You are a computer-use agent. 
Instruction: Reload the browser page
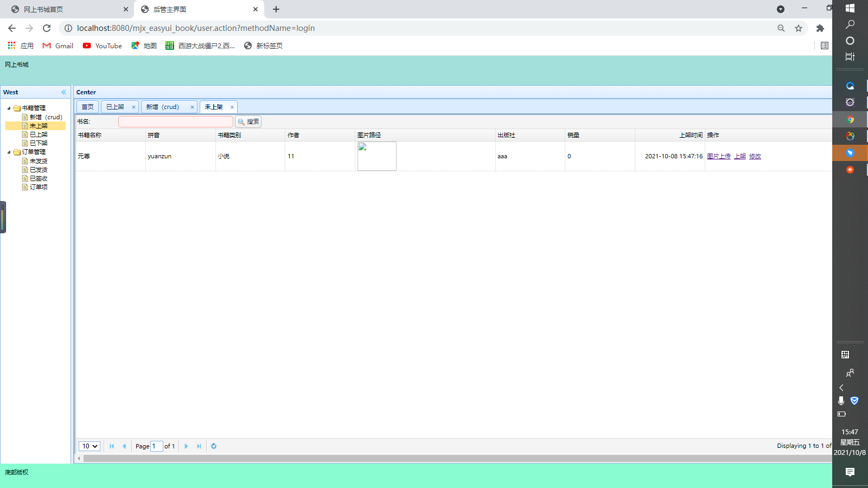pos(47,28)
